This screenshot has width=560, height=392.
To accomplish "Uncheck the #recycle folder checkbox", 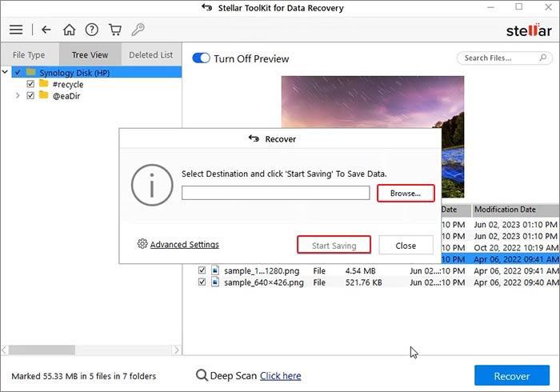I will pyautogui.click(x=31, y=83).
